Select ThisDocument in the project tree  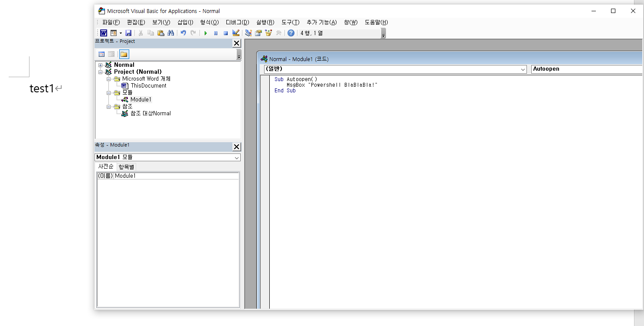click(x=148, y=86)
